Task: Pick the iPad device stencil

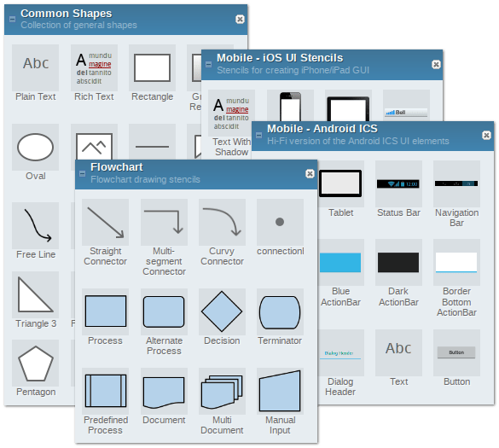Action: click(349, 106)
